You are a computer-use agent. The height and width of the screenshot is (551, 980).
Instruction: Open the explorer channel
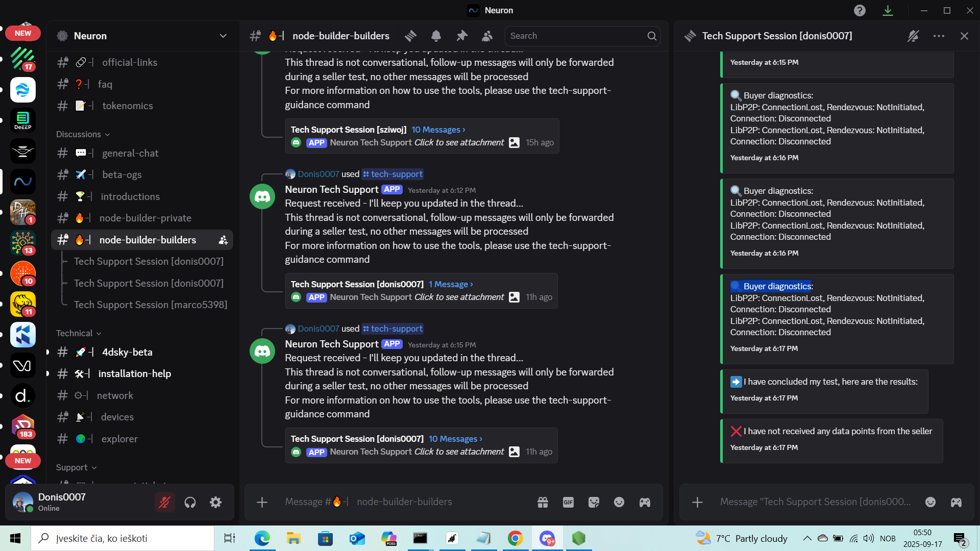(142, 439)
